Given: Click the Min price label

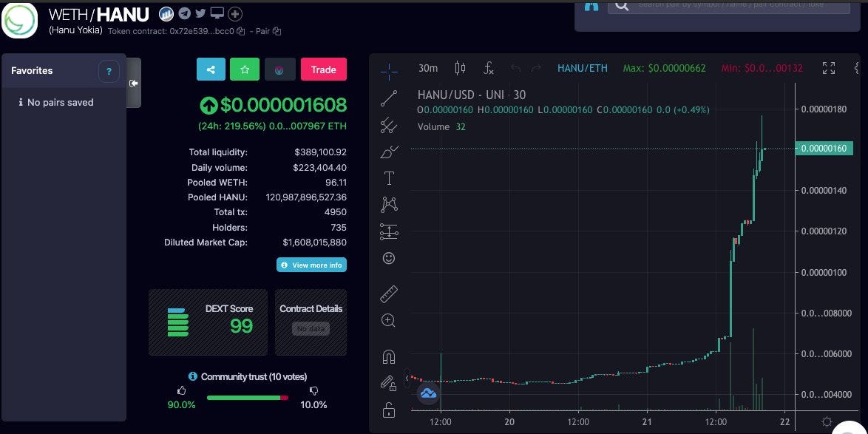Looking at the screenshot, I should click(x=762, y=69).
